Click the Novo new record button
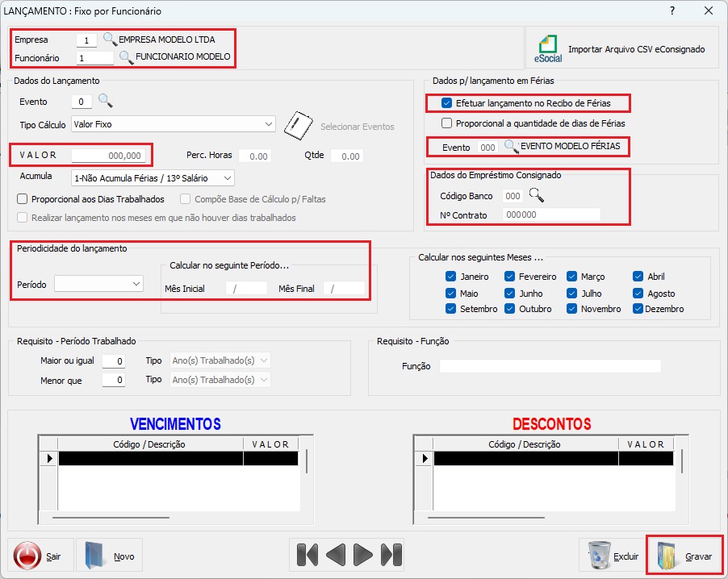 click(x=109, y=556)
